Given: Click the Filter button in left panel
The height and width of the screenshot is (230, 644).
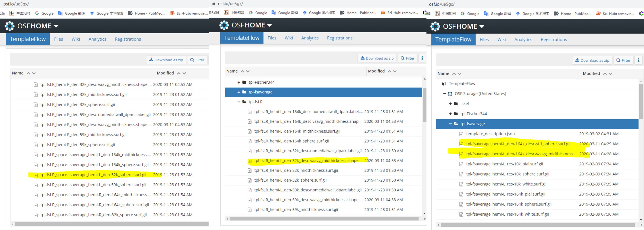Looking at the screenshot, I should (x=197, y=60).
